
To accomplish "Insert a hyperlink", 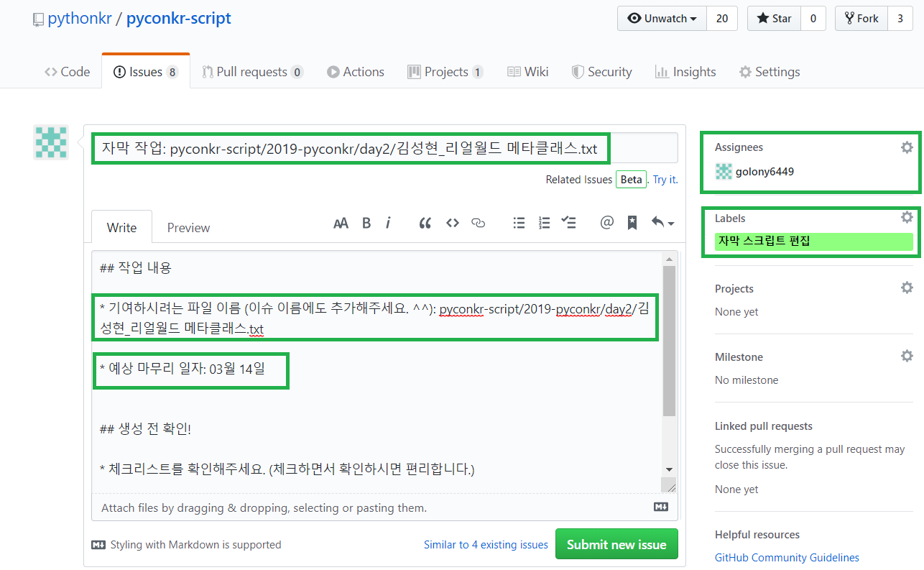I will 478,223.
